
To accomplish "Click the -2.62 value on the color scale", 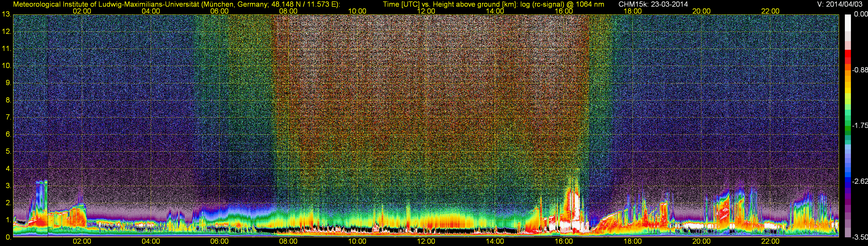I will pos(860,181).
